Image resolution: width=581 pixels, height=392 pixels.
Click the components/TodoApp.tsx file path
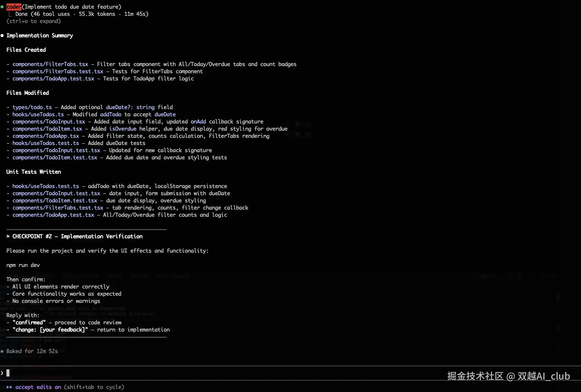pyautogui.click(x=46, y=136)
